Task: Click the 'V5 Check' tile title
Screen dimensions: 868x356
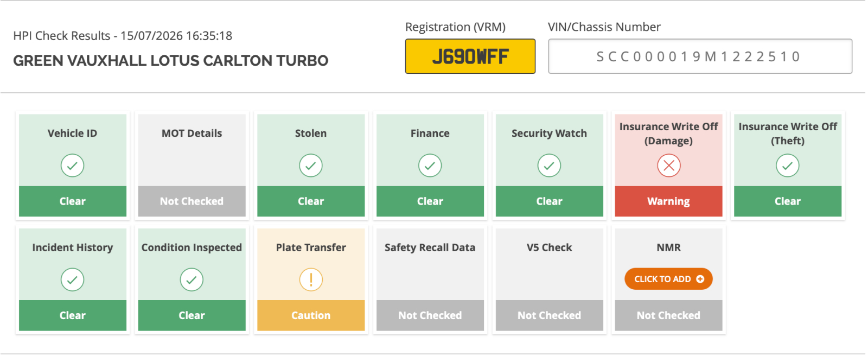Action: pyautogui.click(x=549, y=247)
